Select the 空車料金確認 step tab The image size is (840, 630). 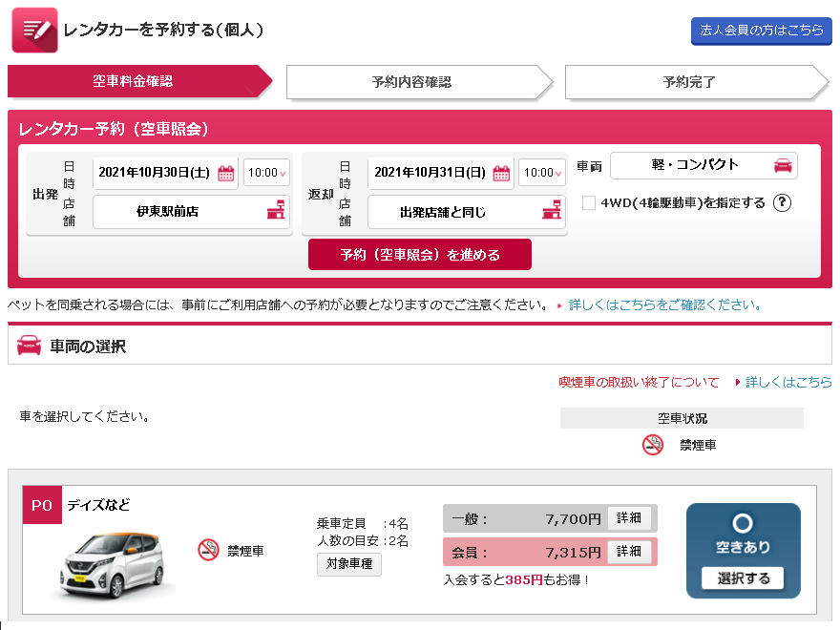point(133,82)
